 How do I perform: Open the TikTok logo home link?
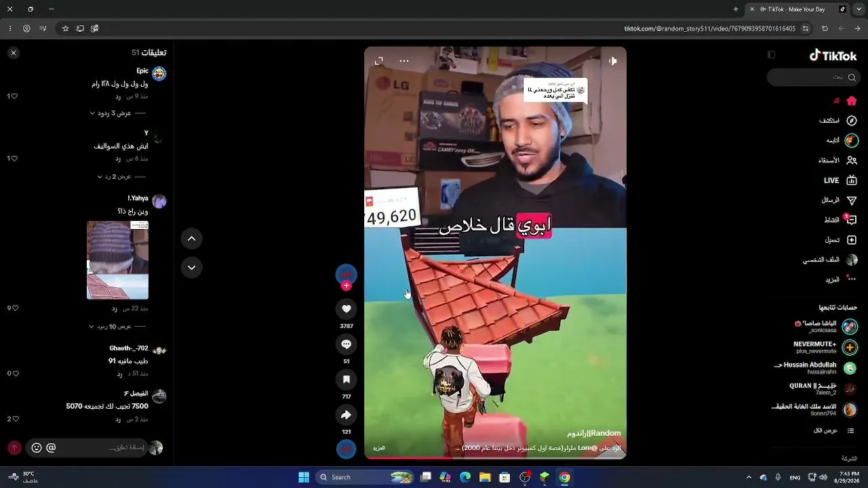point(833,56)
